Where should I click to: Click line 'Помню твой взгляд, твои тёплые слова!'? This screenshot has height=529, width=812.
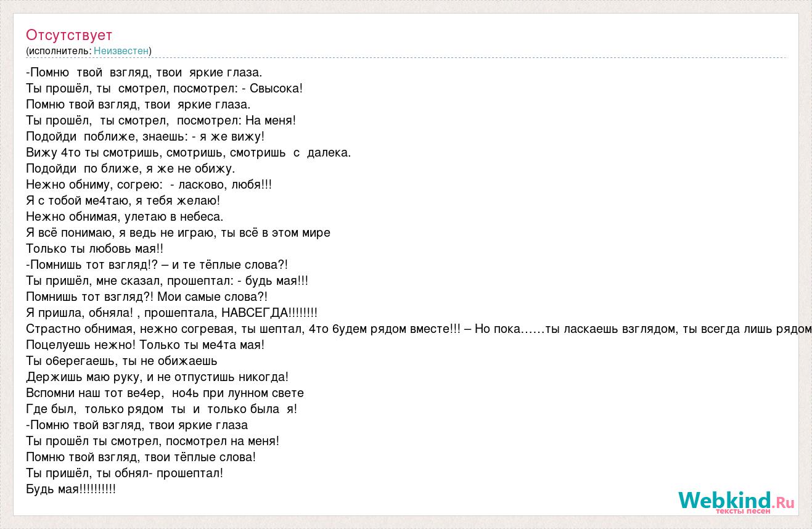pos(141,457)
